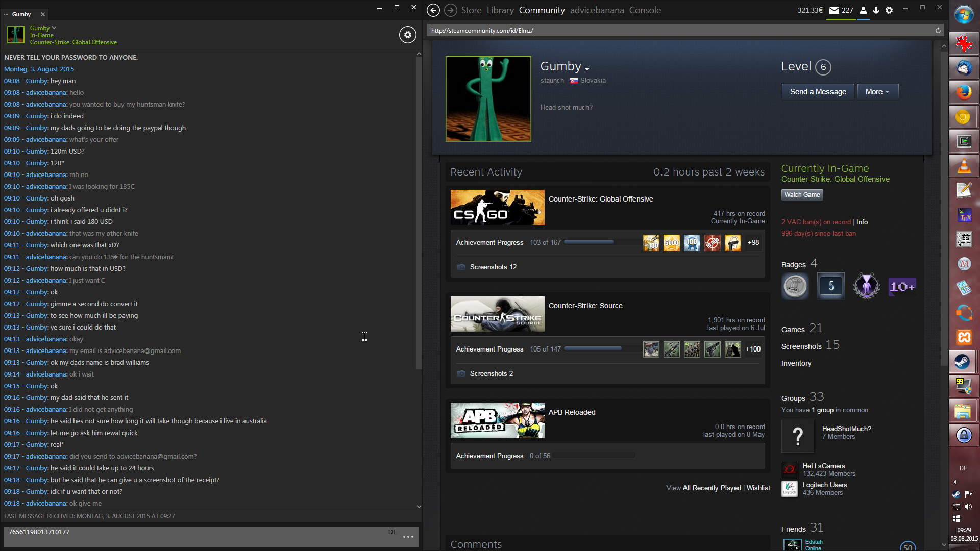Viewport: 980px width, 551px height.
Task: Open the chat options three-dots button
Action: click(x=408, y=537)
